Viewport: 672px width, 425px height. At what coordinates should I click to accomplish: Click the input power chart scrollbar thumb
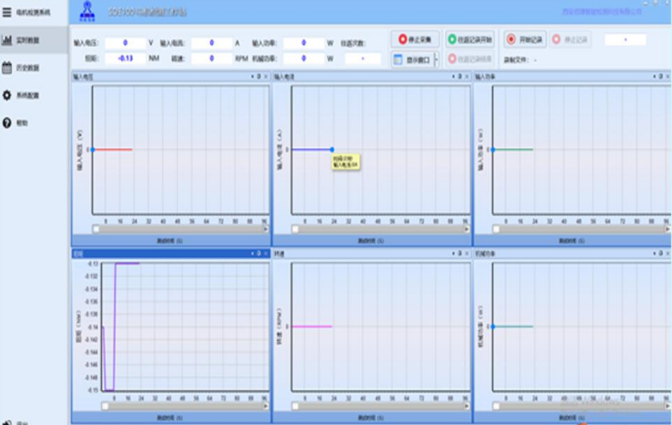click(x=496, y=229)
